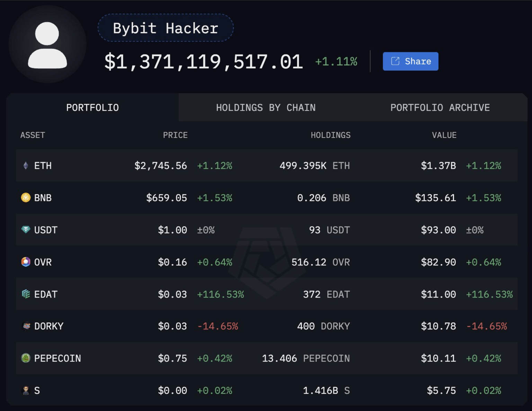Screen dimensions: 532x411
Task: Click the Share button icon
Action: pyautogui.click(x=395, y=61)
